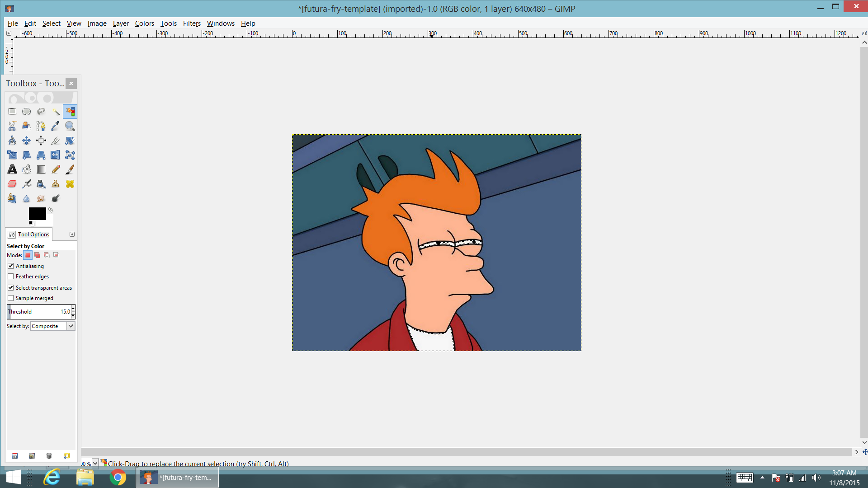The width and height of the screenshot is (868, 488).
Task: Select the Dodge/Burn tool
Action: pos(56,198)
